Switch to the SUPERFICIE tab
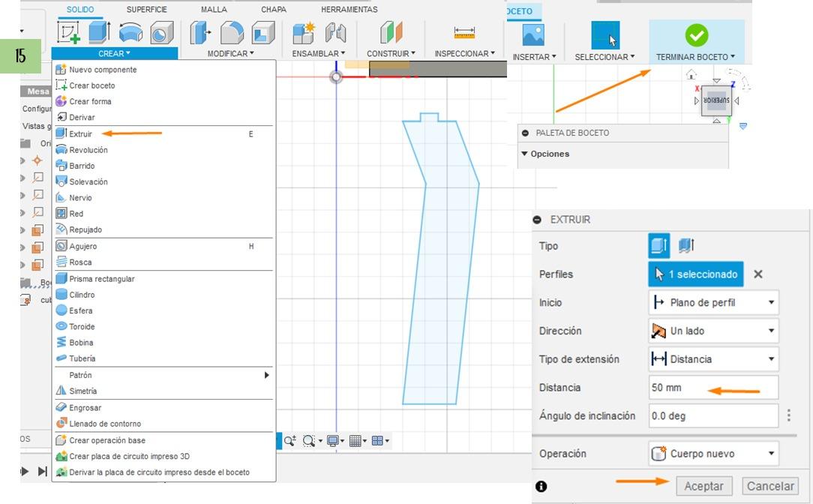The image size is (813, 504). coord(147,9)
